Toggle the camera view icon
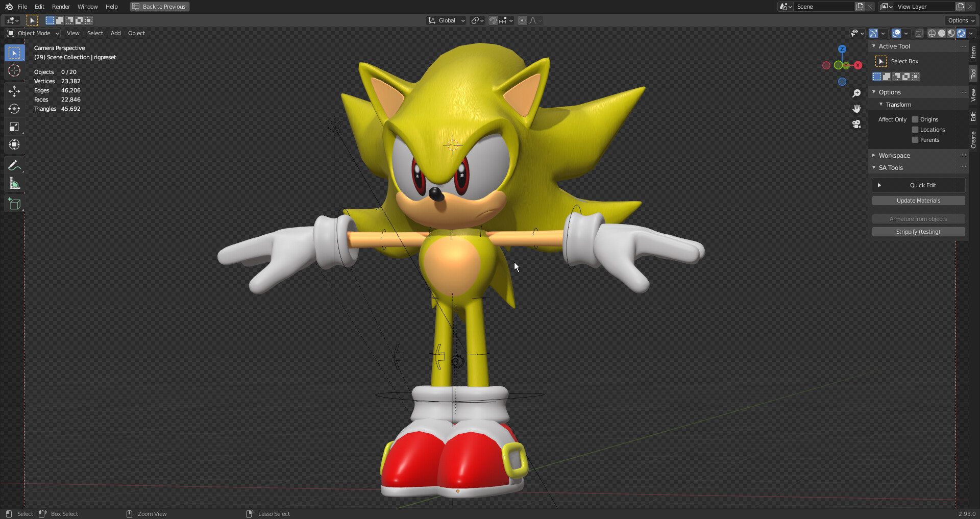Viewport: 980px width, 519px height. 856,124
